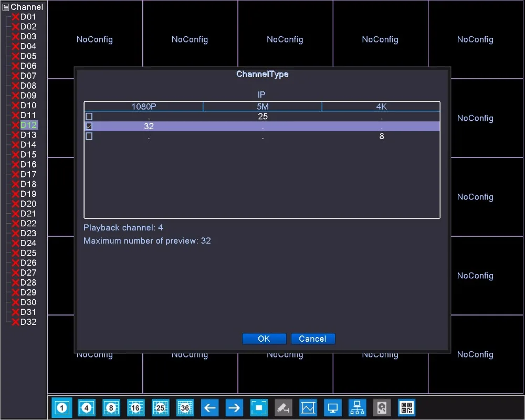Switch to single-channel view icon
525x420 pixels.
pyautogui.click(x=61, y=407)
